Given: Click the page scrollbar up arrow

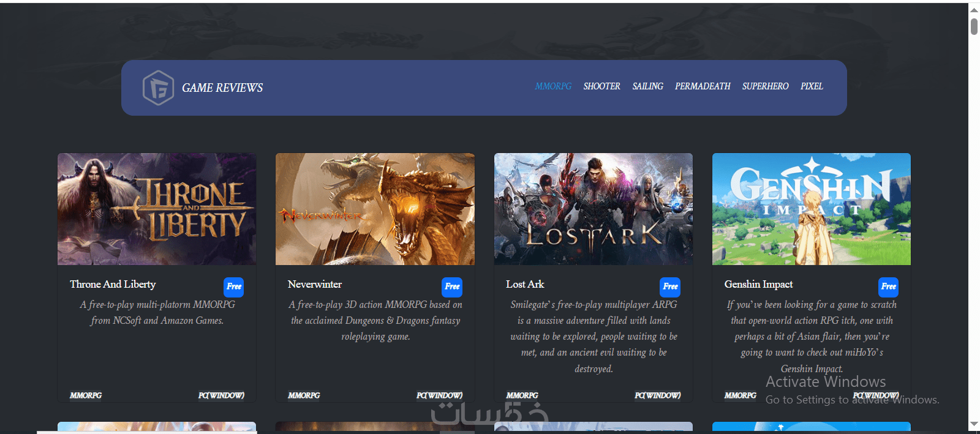Looking at the screenshot, I should 974,9.
